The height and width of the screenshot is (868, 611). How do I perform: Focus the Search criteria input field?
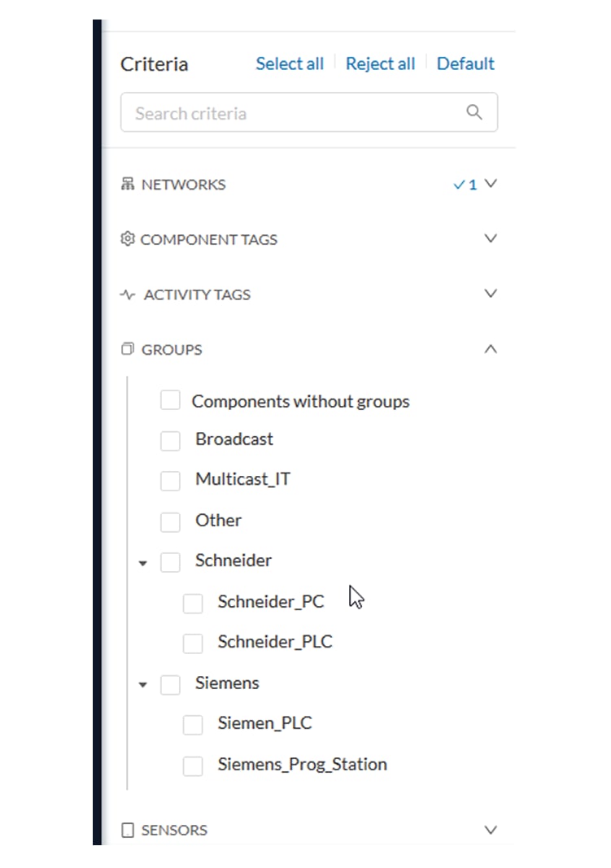pos(309,112)
